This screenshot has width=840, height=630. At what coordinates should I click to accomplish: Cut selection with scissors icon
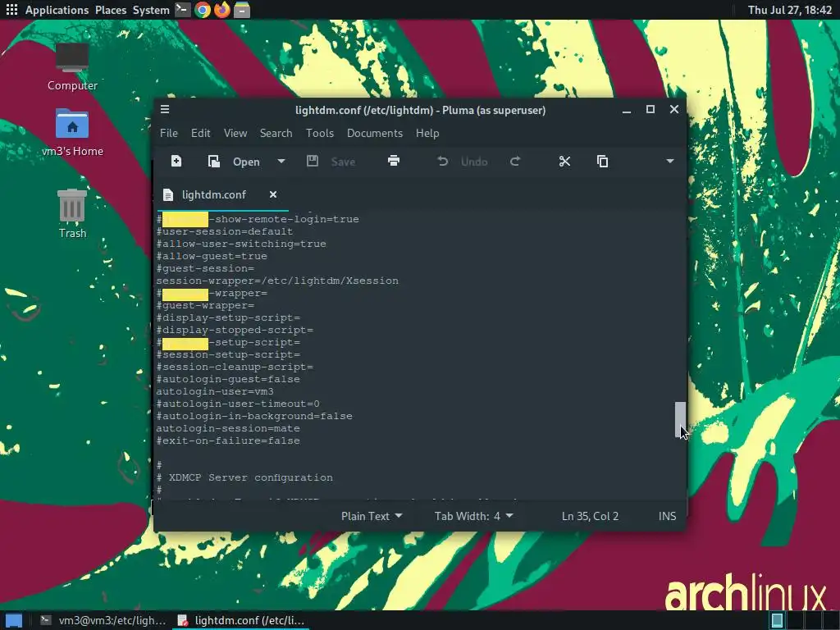coord(564,162)
